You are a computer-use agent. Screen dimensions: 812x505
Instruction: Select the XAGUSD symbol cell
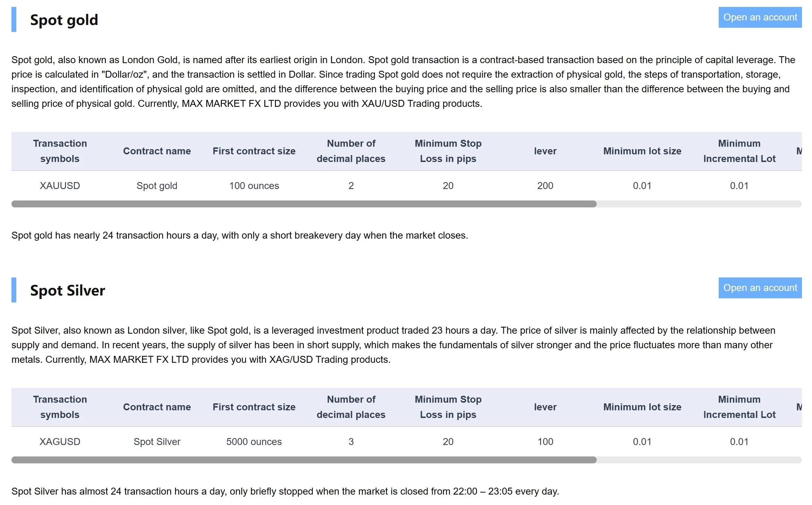[x=60, y=442]
